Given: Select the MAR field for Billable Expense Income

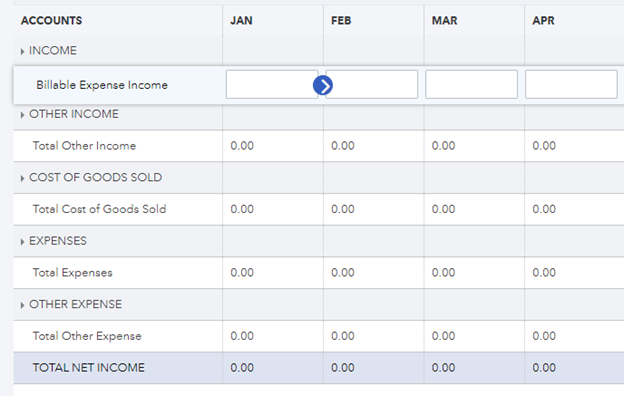Looking at the screenshot, I should [472, 84].
